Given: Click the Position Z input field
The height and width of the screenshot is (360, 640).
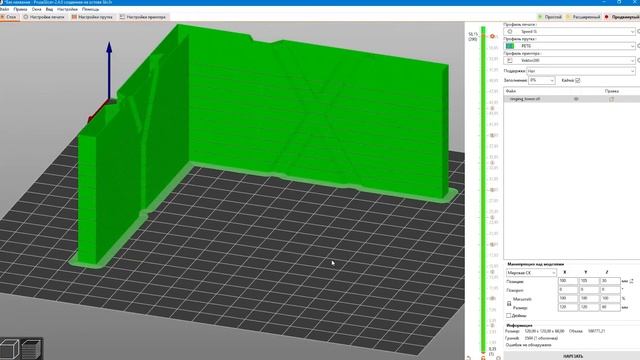Looking at the screenshot, I should [x=610, y=281].
